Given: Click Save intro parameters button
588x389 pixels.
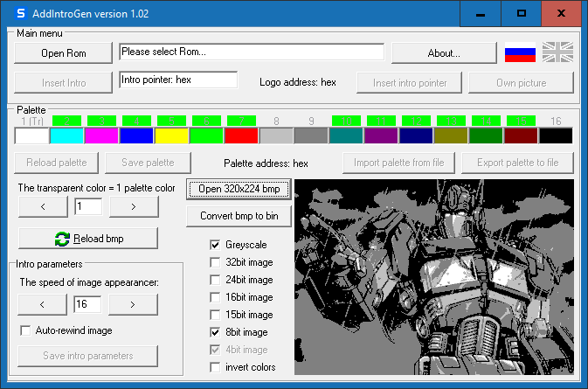Looking at the screenshot, I should point(87,356).
